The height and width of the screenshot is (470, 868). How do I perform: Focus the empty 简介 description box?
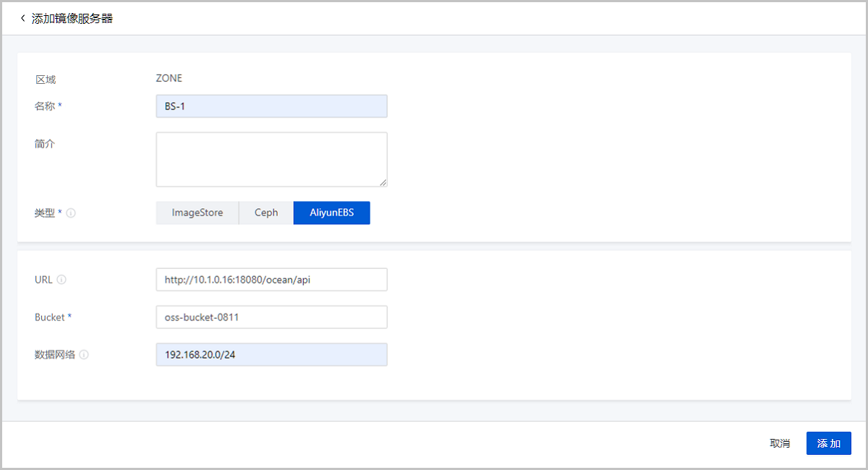(x=271, y=159)
